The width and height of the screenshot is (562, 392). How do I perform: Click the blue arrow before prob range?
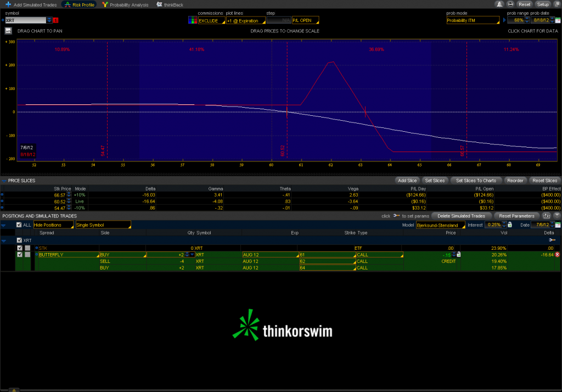pyautogui.click(x=505, y=20)
